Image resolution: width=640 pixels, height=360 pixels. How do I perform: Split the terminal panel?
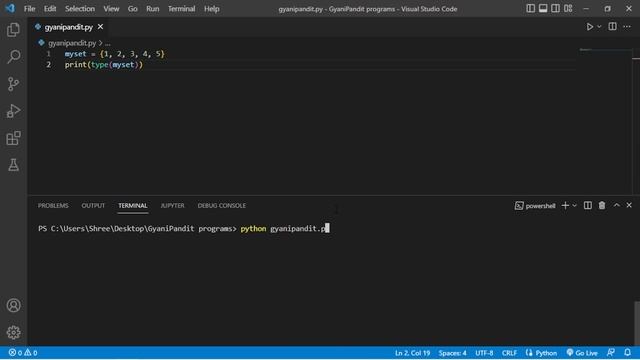tap(588, 205)
